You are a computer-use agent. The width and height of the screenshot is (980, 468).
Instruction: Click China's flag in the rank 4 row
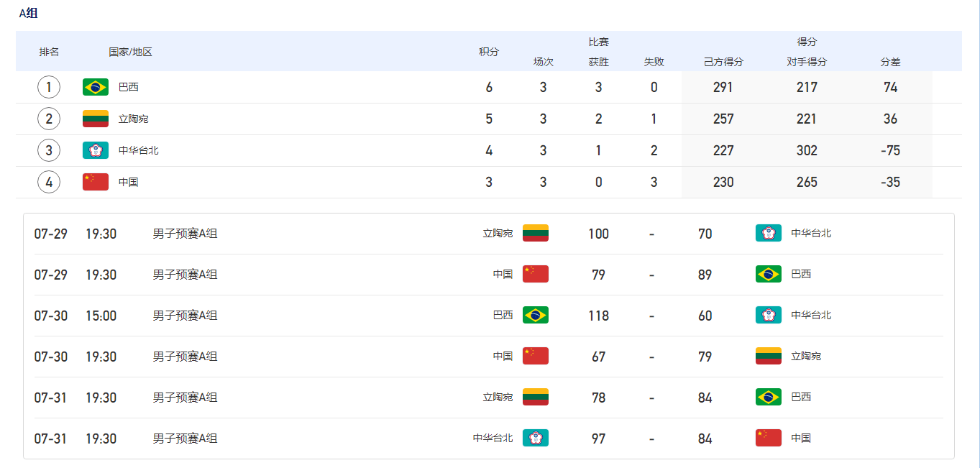tap(96, 182)
